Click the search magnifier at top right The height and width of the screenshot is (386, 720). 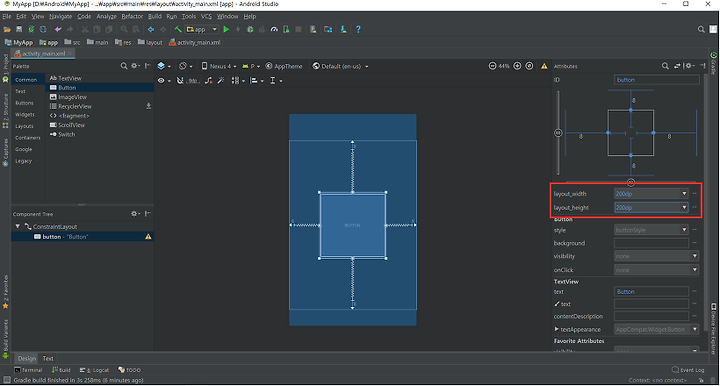pyautogui.click(x=701, y=29)
